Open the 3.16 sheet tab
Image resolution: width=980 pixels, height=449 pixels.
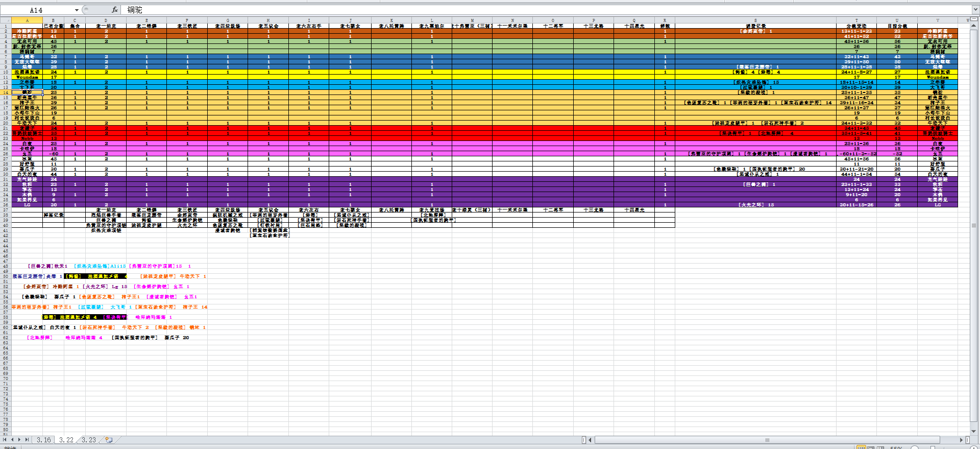pyautogui.click(x=44, y=440)
